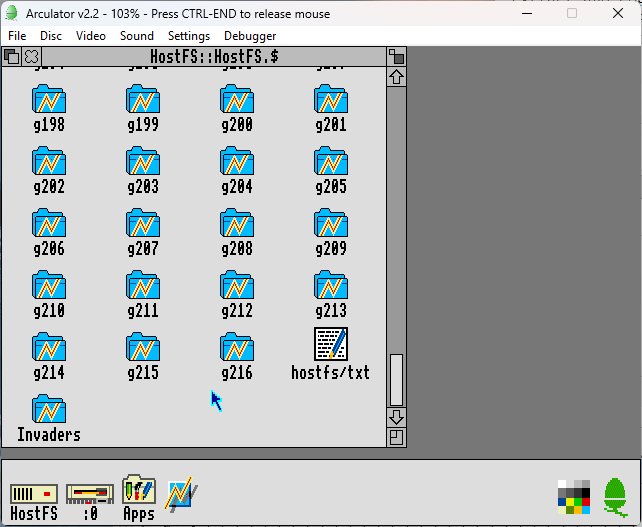Select the g202 folder icon
Screen dimensions: 642x527
point(49,161)
